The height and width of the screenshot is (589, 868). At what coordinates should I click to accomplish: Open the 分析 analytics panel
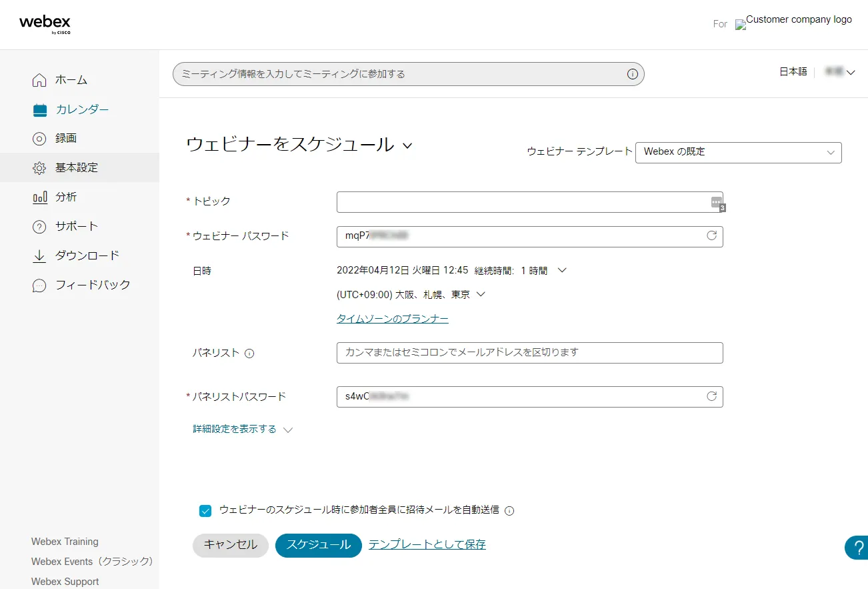pyautogui.click(x=38, y=197)
